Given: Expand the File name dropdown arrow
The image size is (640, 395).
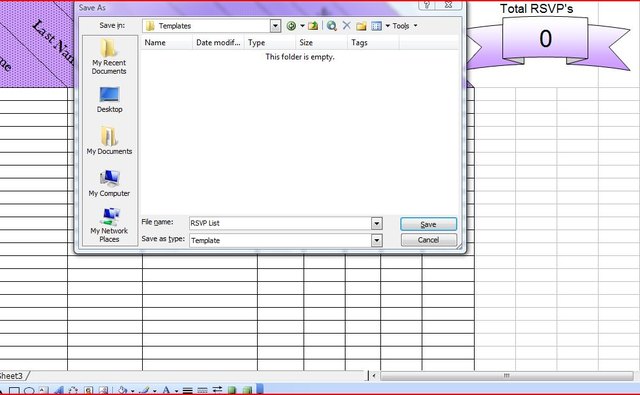Looking at the screenshot, I should coord(377,223).
